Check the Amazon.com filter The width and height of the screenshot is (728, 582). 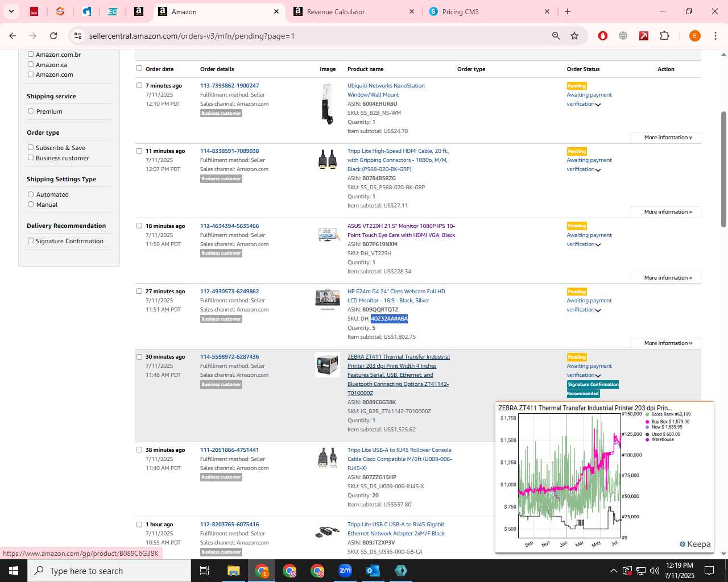[31, 74]
